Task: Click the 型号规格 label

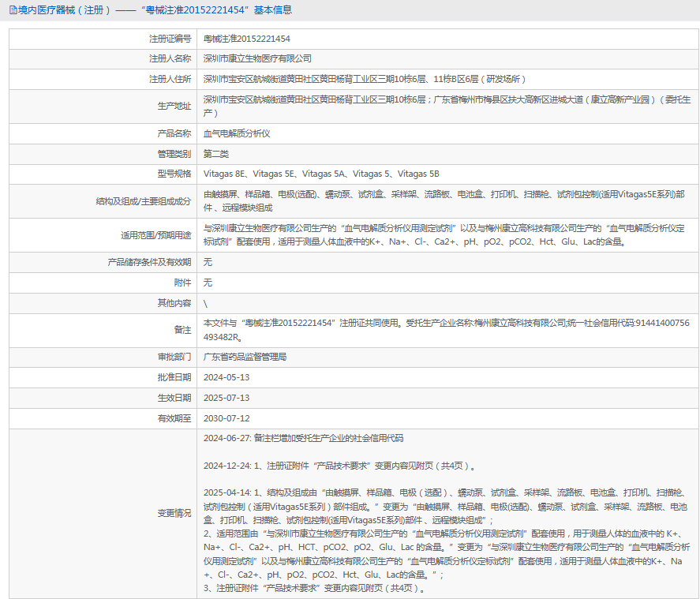Action: click(174, 174)
